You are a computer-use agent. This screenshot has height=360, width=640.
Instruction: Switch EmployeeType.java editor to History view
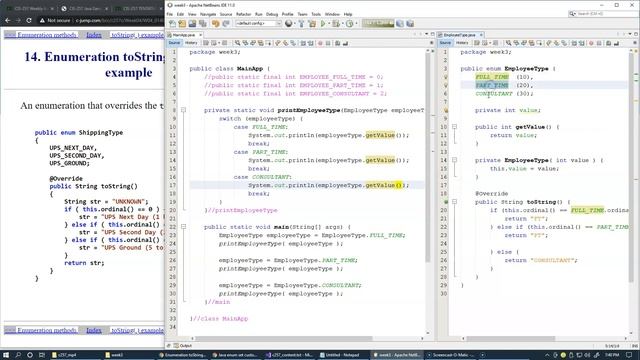coord(462,43)
